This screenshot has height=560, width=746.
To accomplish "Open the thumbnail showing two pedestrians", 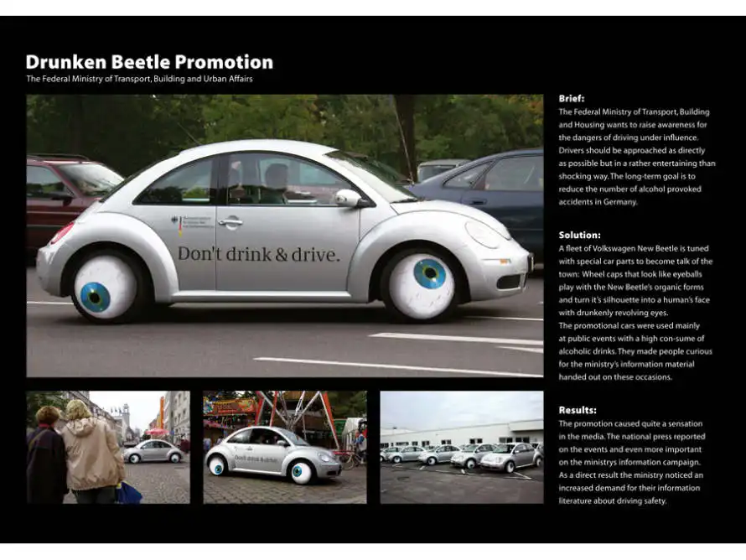I will pyautogui.click(x=107, y=447).
